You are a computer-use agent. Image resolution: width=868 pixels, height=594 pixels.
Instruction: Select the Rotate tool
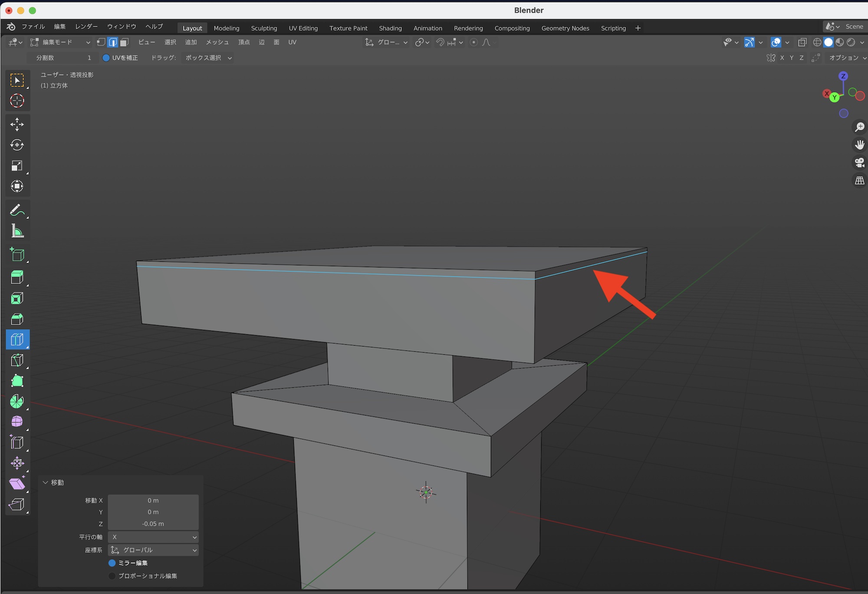click(x=17, y=145)
